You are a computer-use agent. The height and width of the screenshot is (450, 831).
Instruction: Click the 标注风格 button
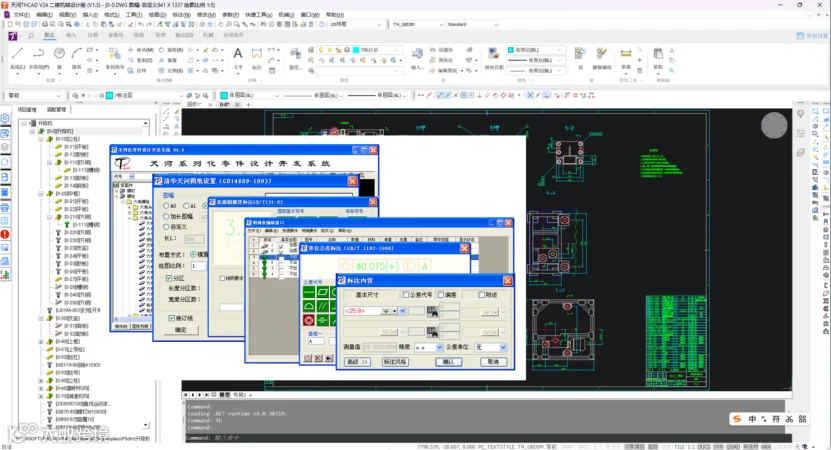(x=395, y=361)
